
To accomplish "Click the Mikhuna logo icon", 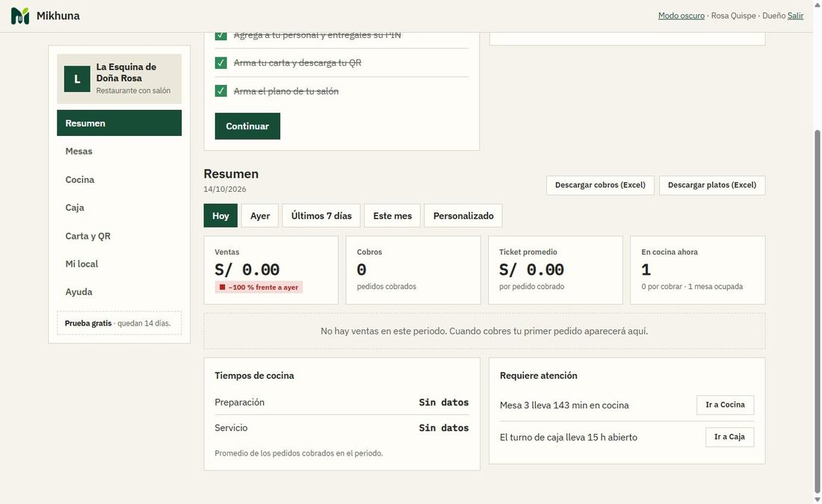I will [x=20, y=16].
